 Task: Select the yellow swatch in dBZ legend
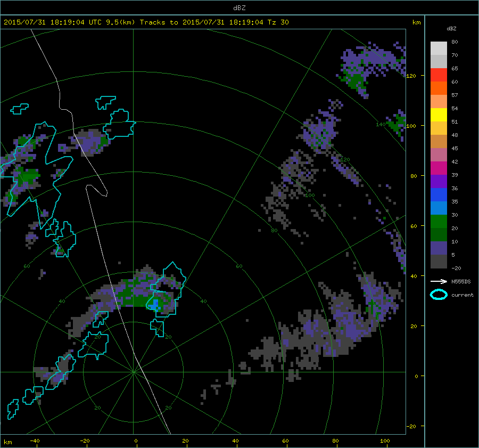tap(439, 115)
